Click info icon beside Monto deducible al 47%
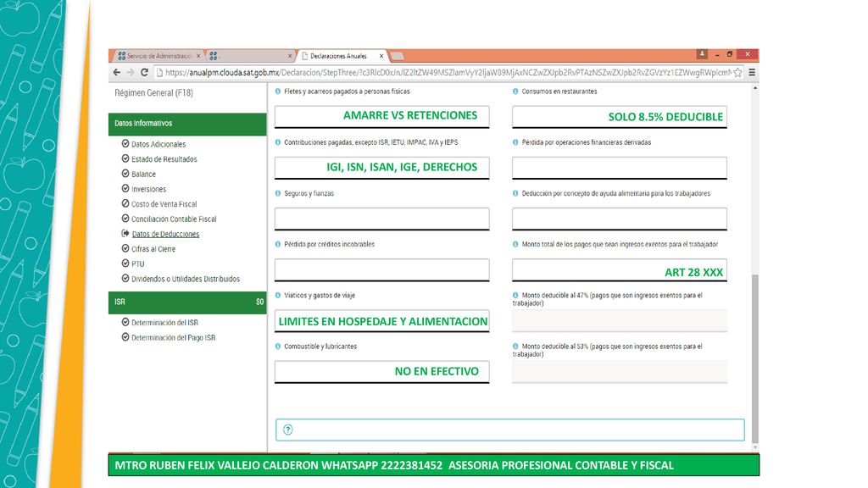The height and width of the screenshot is (488, 868). [515, 296]
